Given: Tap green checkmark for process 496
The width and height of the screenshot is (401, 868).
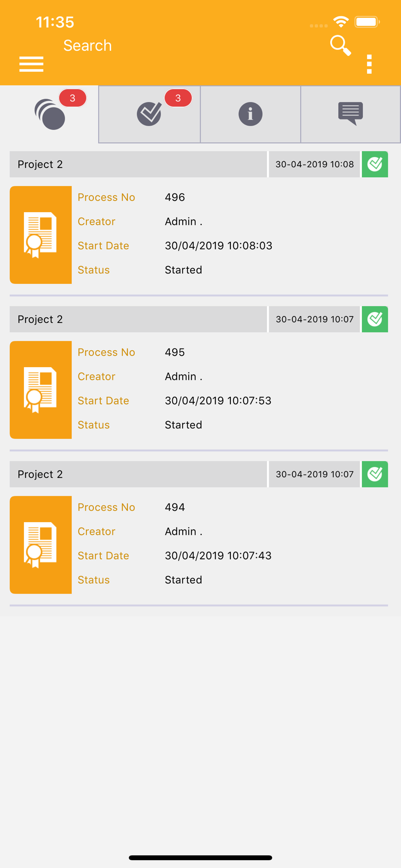Looking at the screenshot, I should coord(375,164).
